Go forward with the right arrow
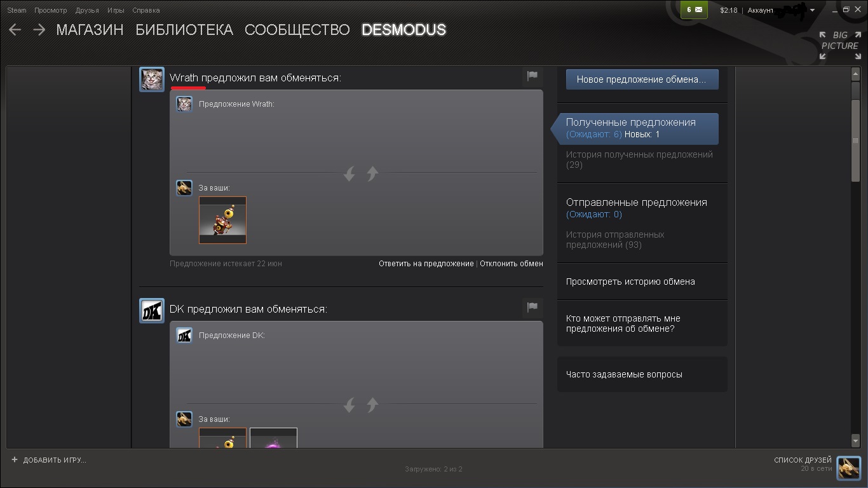The image size is (868, 488). point(39,30)
